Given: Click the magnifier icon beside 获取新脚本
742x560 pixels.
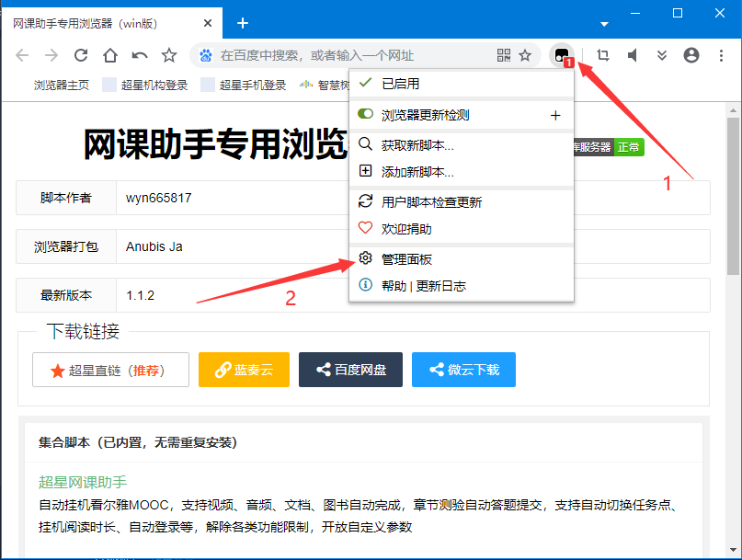Looking at the screenshot, I should [x=365, y=143].
